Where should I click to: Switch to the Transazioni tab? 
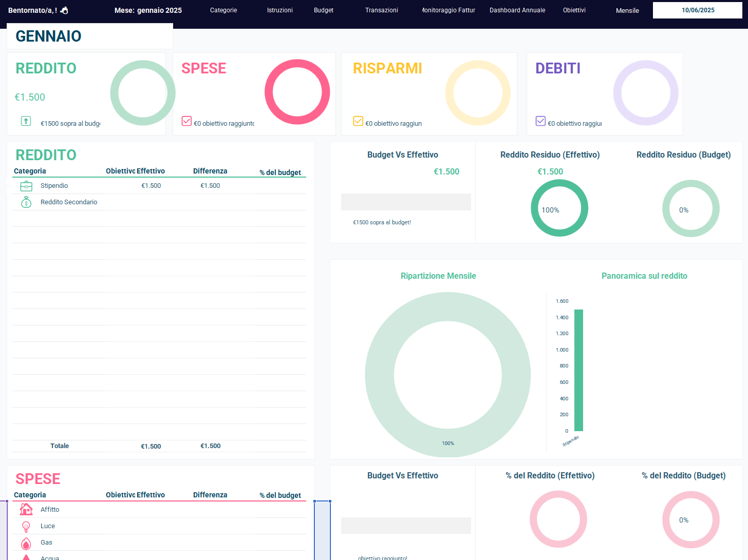(x=381, y=10)
